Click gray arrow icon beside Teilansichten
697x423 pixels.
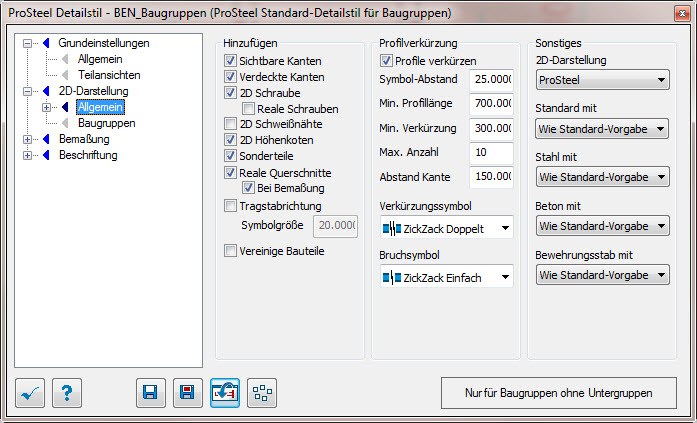(x=65, y=75)
